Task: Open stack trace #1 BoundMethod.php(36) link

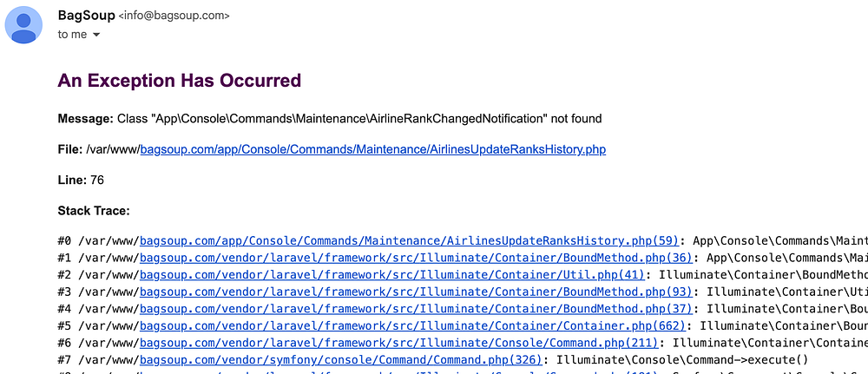Action: coord(416,257)
